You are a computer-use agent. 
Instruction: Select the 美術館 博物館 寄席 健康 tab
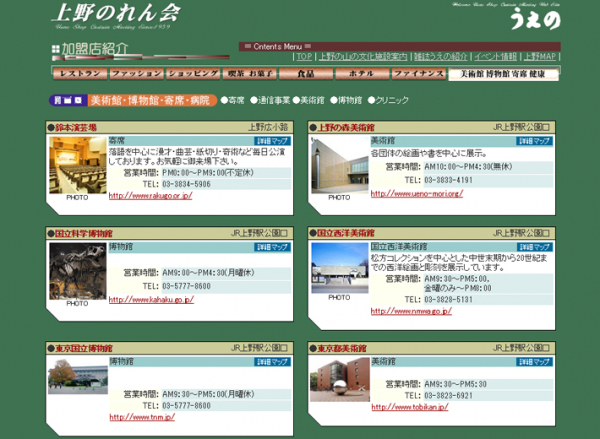click(x=503, y=74)
